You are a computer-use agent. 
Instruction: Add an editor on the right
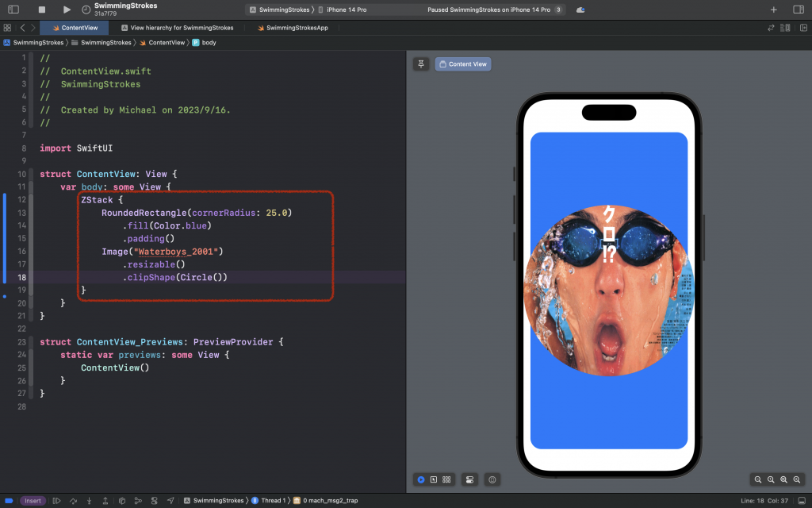pos(803,28)
